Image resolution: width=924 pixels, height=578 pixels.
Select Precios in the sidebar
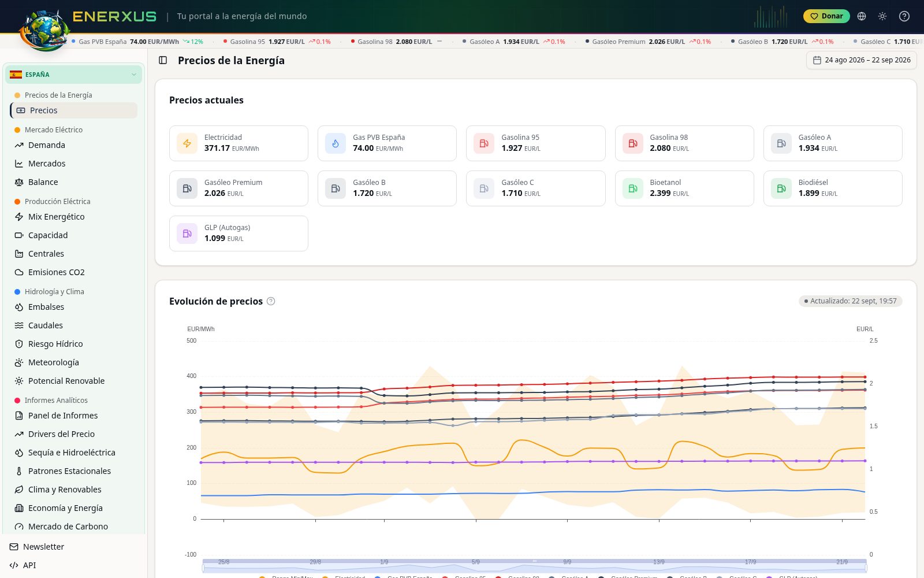pos(74,110)
